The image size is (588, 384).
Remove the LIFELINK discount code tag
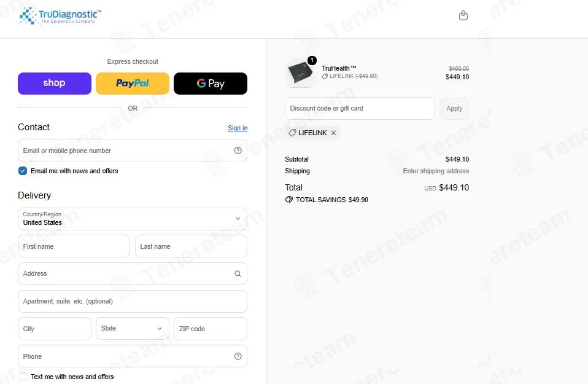click(333, 133)
